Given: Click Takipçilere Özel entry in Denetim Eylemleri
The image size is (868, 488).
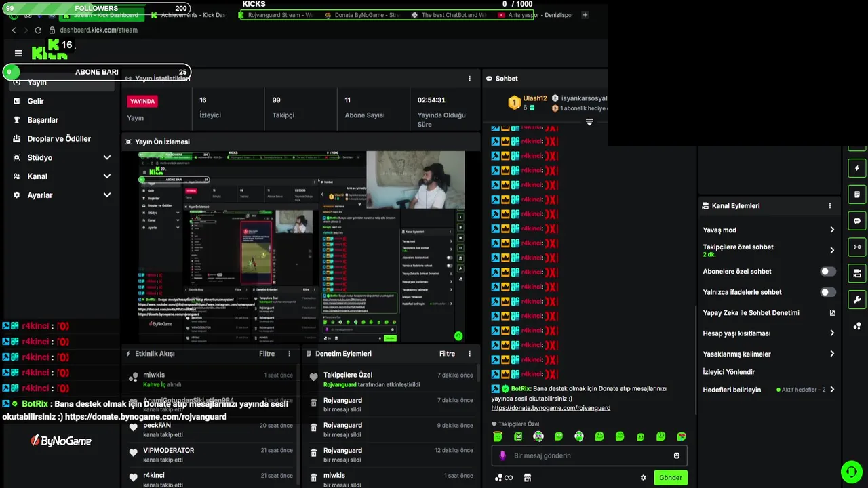Looking at the screenshot, I should tap(391, 380).
